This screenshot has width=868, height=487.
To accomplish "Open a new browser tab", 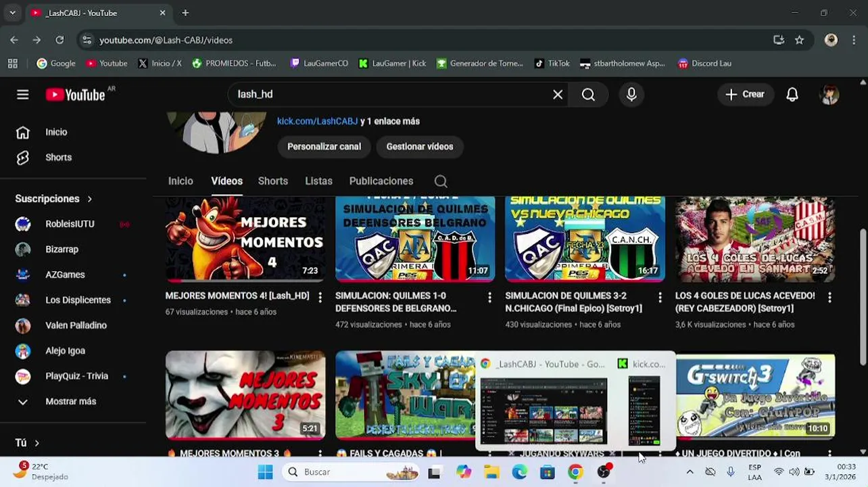I will point(185,13).
